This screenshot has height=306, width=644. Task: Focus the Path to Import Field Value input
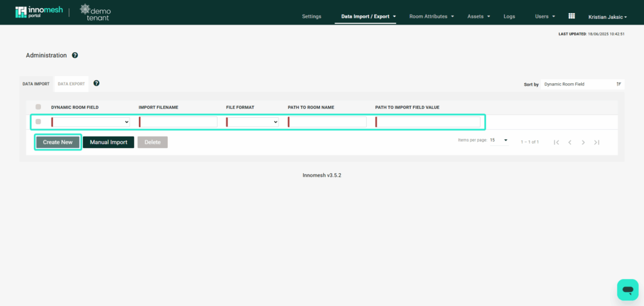[x=428, y=122]
